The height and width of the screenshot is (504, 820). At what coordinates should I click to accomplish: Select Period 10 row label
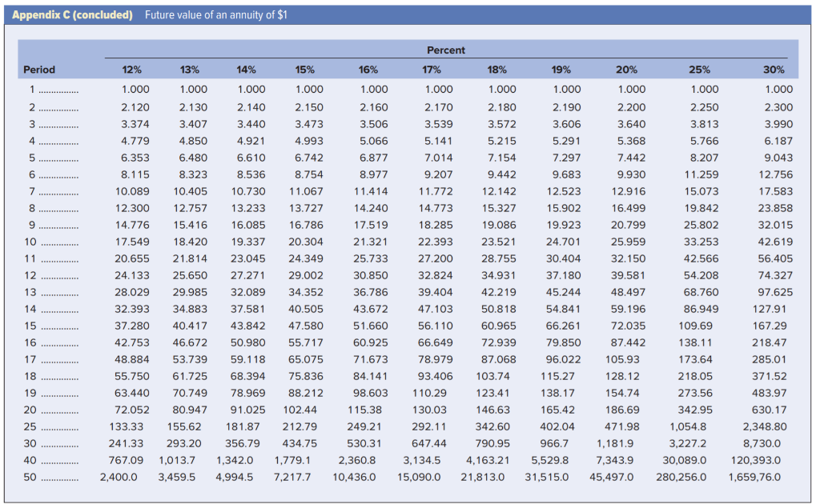coord(46,242)
